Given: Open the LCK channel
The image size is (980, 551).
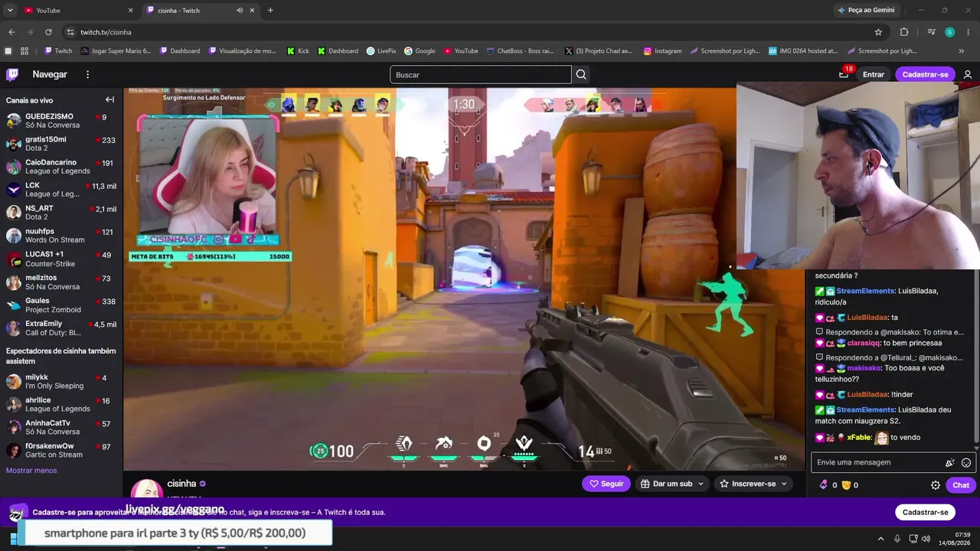Looking at the screenshot, I should [x=61, y=190].
